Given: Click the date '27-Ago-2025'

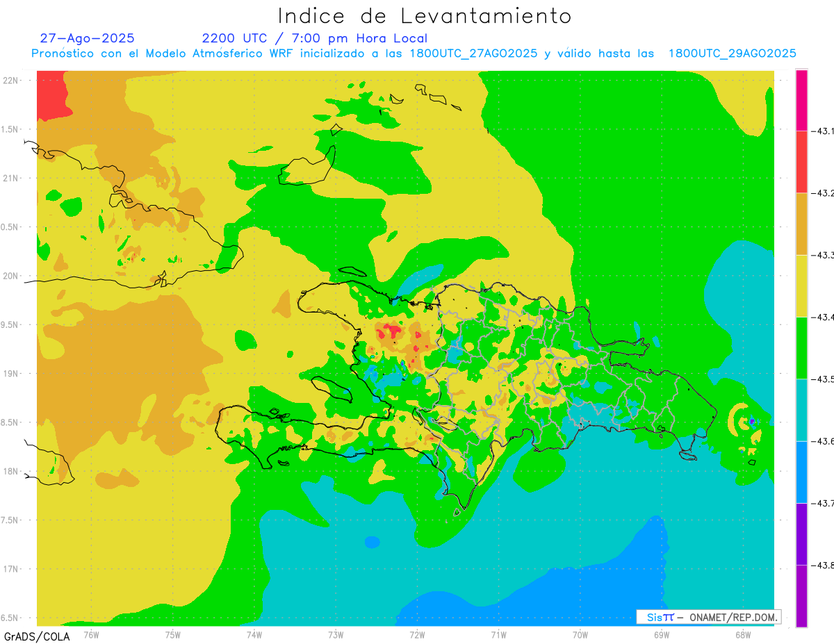Looking at the screenshot, I should (87, 38).
